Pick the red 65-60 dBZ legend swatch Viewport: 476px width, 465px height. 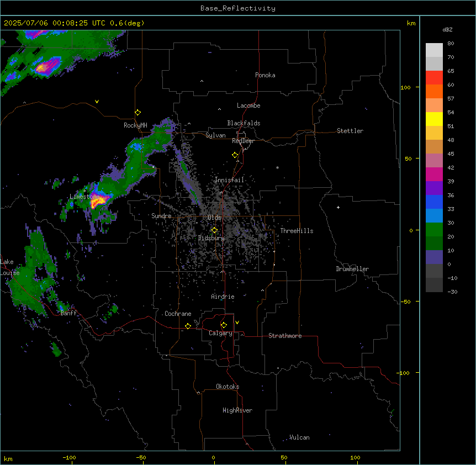(x=434, y=78)
